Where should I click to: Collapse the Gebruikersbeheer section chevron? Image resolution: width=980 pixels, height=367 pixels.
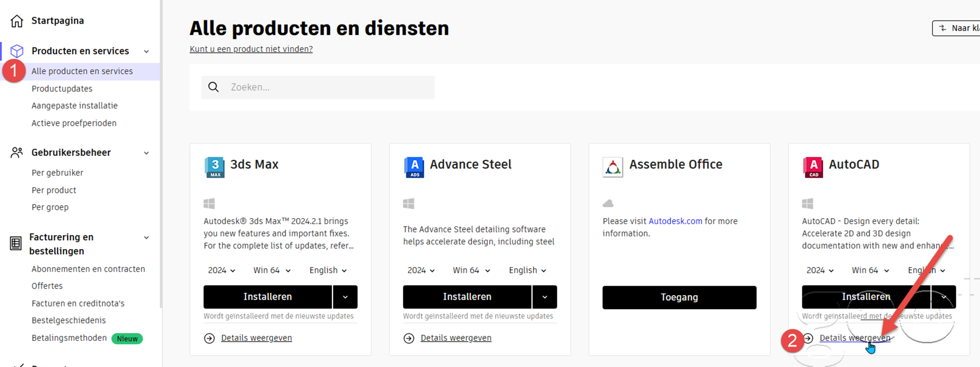tap(146, 153)
